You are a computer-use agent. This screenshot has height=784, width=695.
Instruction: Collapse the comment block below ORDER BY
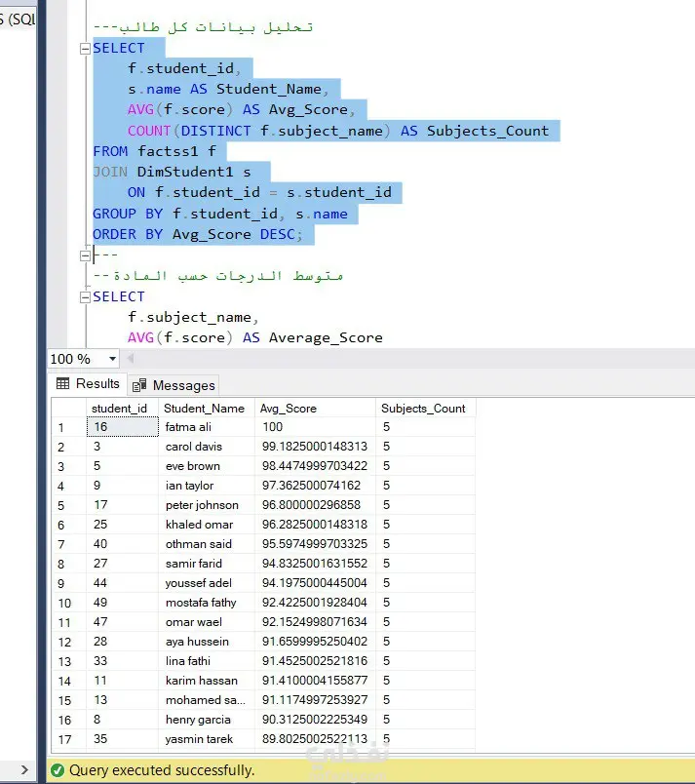(85, 255)
